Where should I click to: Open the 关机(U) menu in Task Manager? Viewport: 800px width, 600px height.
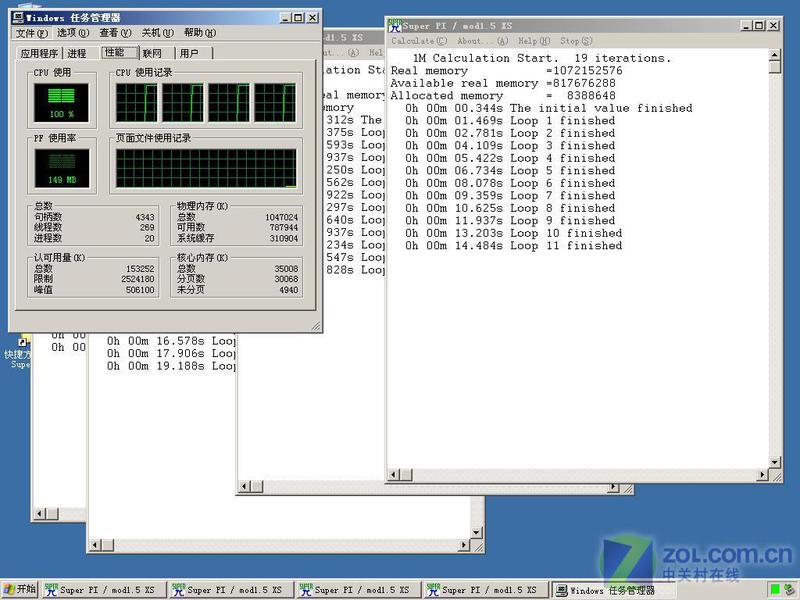pos(157,33)
